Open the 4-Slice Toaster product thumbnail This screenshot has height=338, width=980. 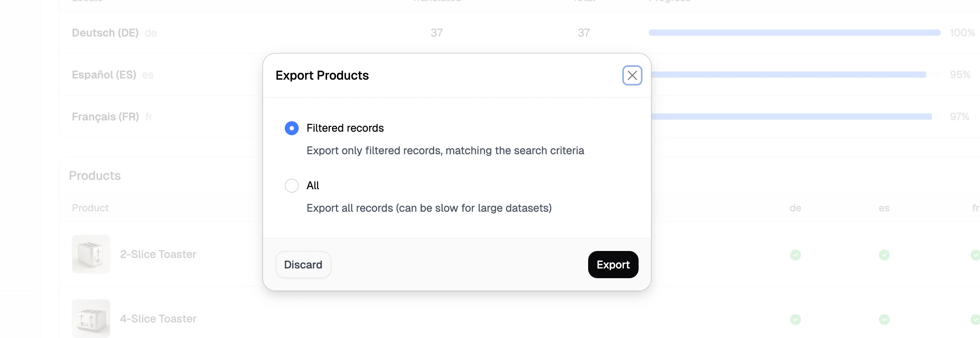[x=91, y=318]
